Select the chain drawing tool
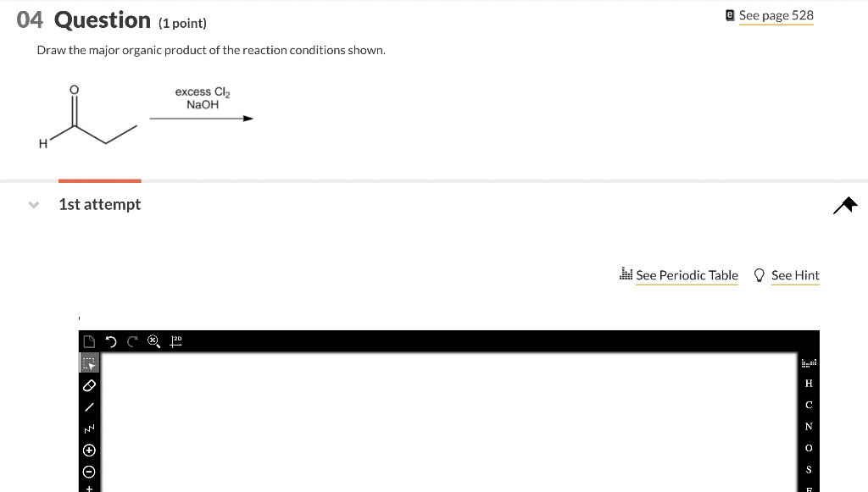The image size is (868, 492). (x=89, y=428)
